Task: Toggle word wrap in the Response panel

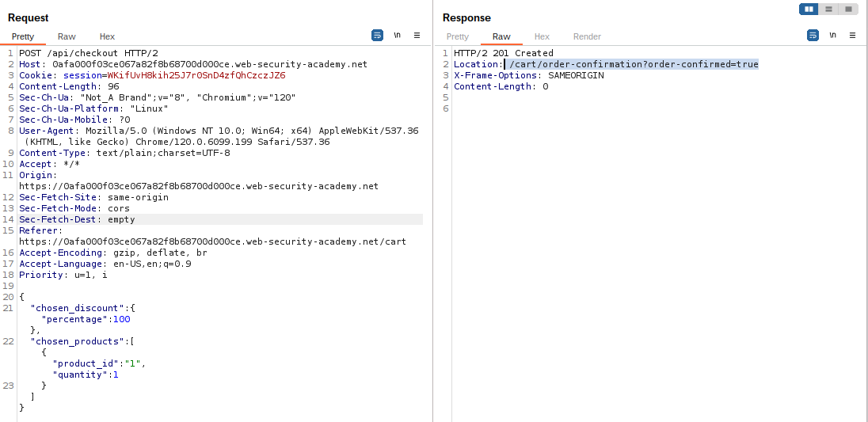Action: point(813,36)
